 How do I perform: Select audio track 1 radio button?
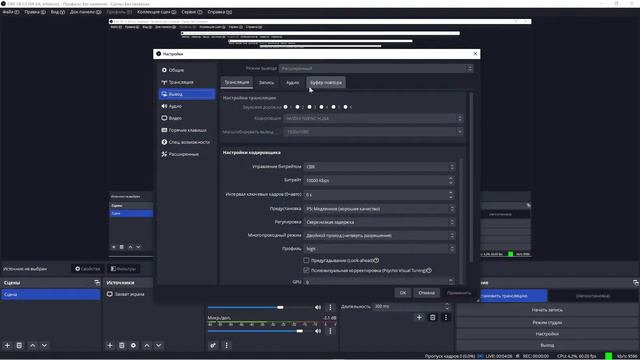point(286,107)
